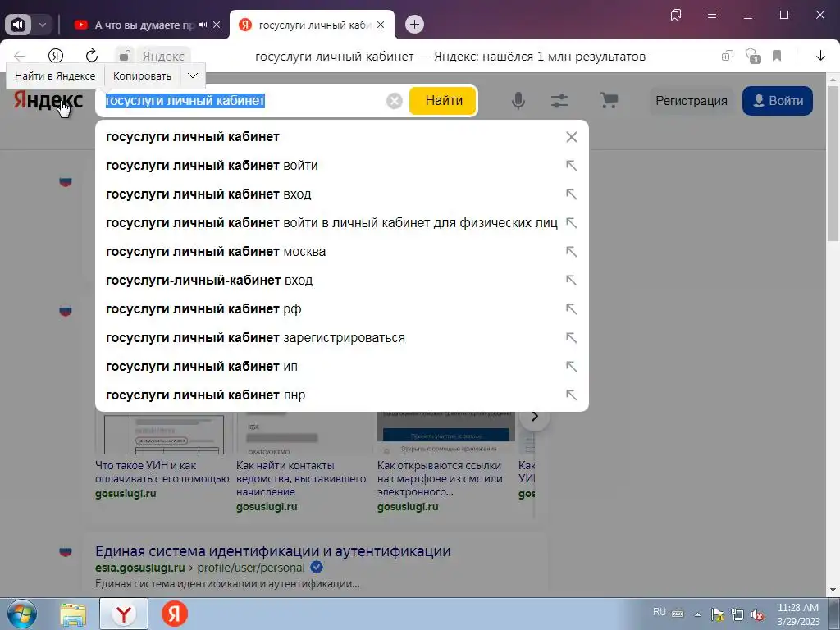
Task: Click the site lock protection icon
Action: pyautogui.click(x=125, y=56)
